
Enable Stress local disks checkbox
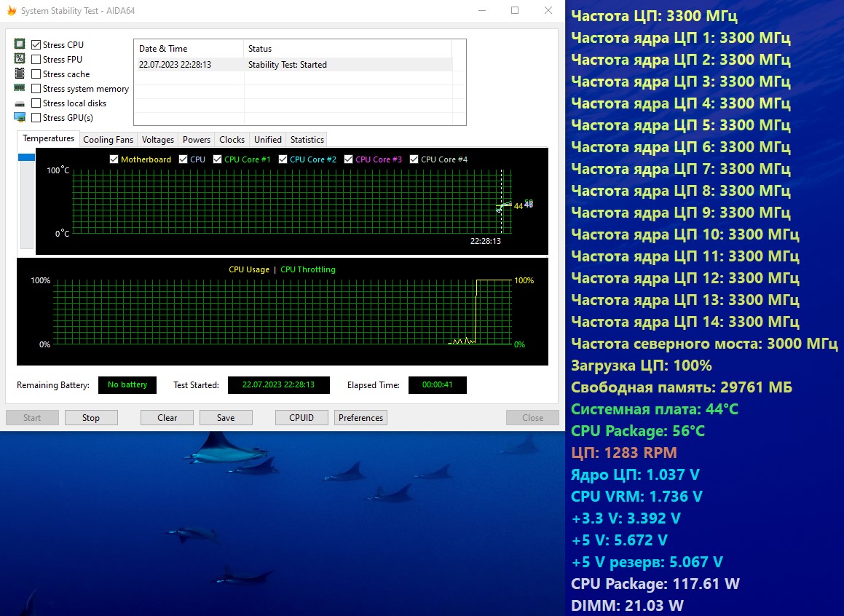pos(36,103)
